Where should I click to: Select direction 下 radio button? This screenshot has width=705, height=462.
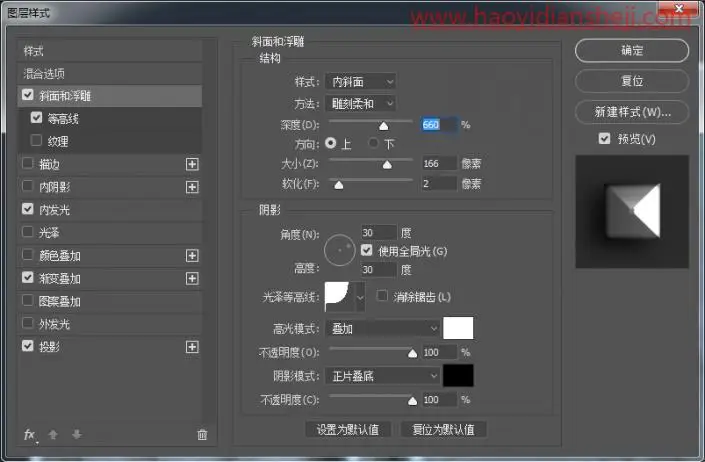pos(373,143)
